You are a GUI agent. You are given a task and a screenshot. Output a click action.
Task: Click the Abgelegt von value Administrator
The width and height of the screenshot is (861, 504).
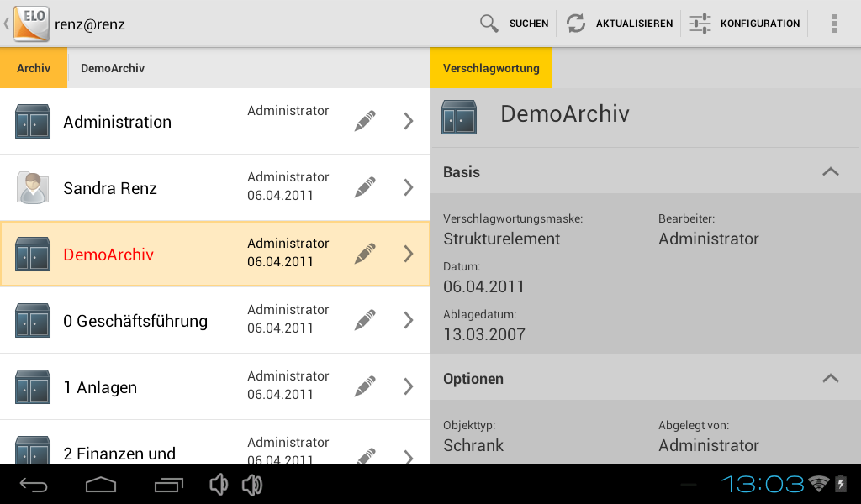[x=708, y=445]
